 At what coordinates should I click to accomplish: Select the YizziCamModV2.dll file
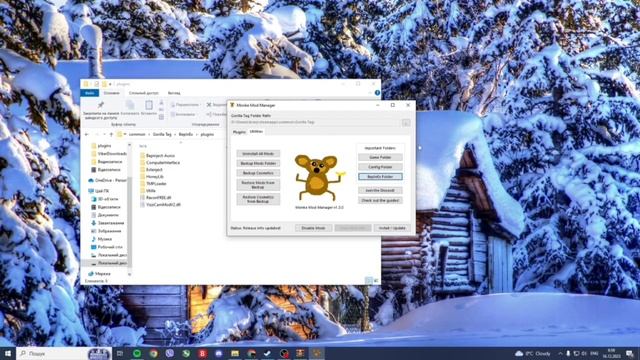160,204
